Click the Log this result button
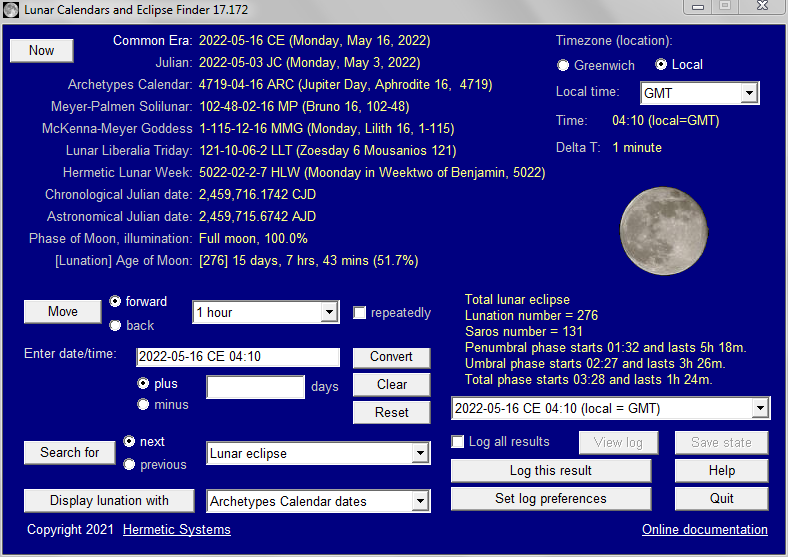This screenshot has width=788, height=557. [551, 471]
